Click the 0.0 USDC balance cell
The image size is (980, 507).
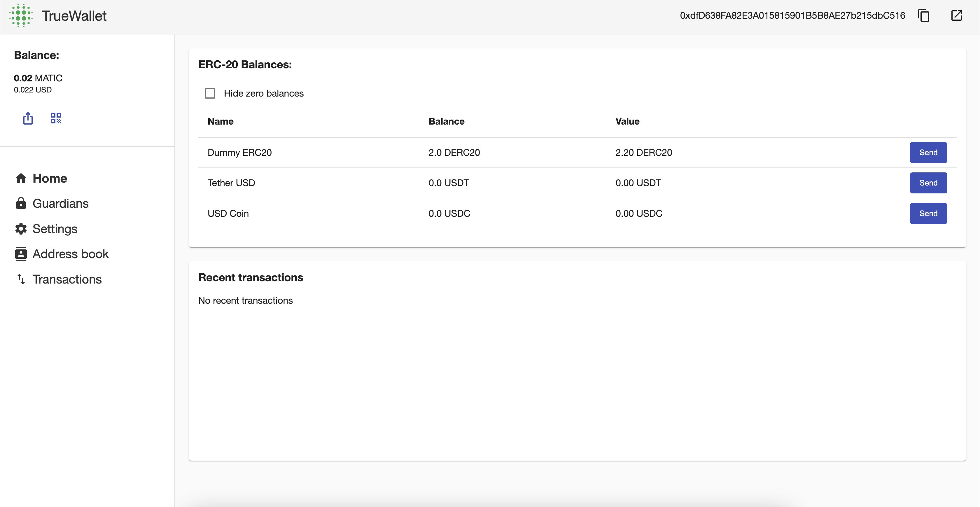[449, 214]
